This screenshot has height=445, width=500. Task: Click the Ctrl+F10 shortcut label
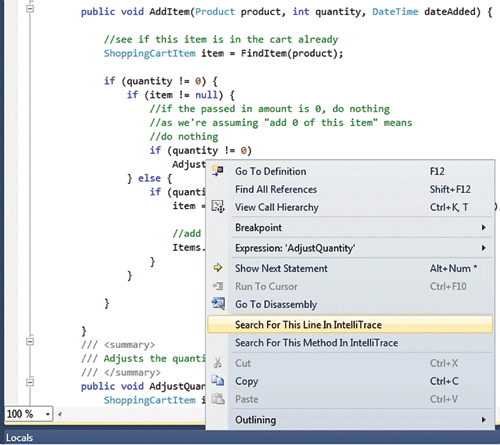448,286
